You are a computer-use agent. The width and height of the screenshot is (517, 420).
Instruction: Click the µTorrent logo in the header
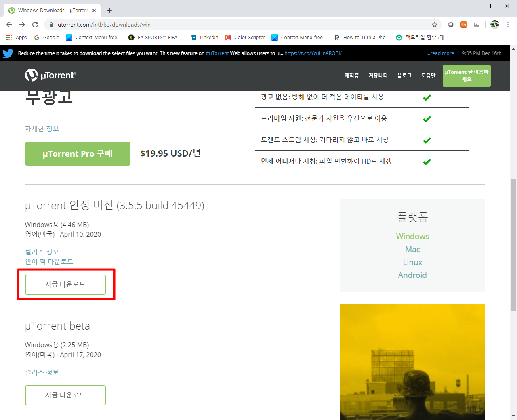[50, 75]
